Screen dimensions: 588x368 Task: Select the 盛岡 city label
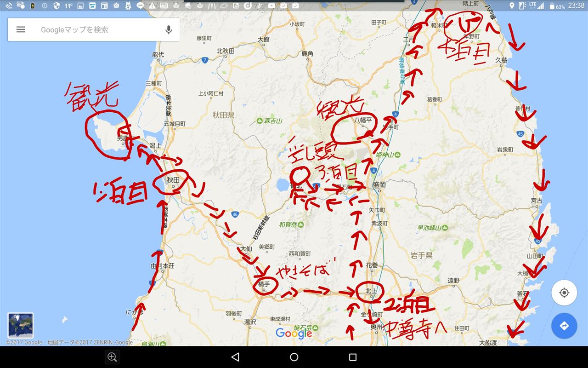coord(379,184)
